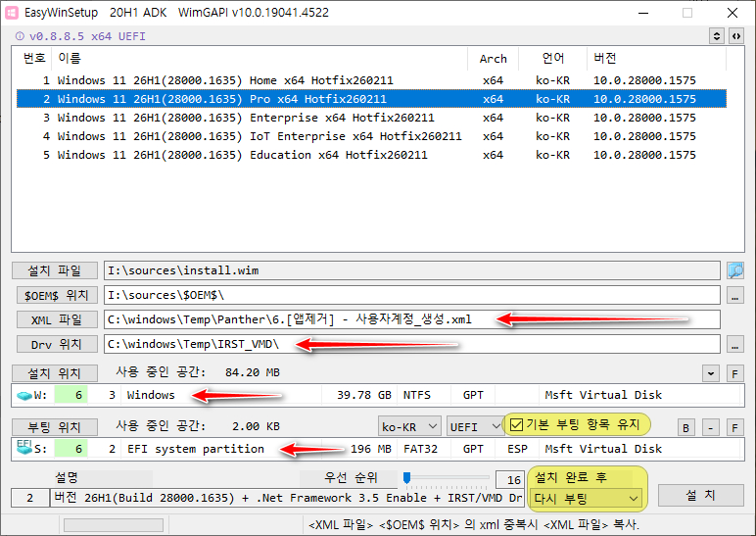
Task: Click the 버전 column header
Action: (x=656, y=59)
